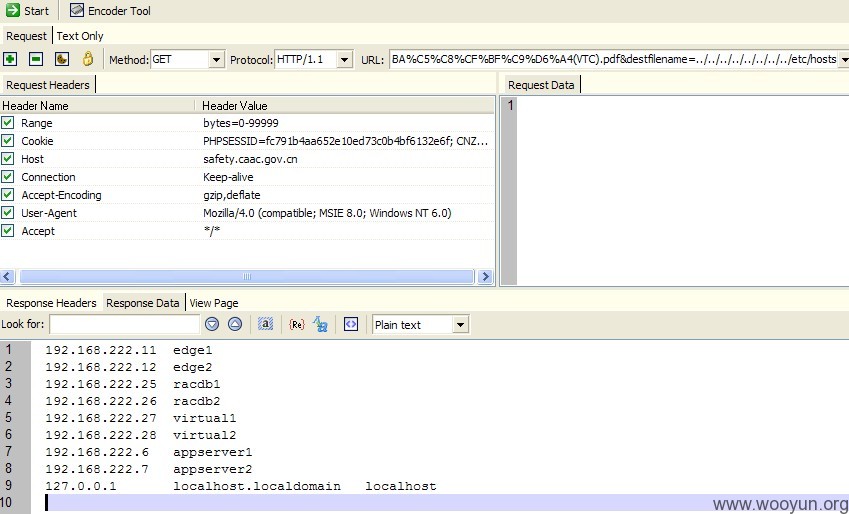Image resolution: width=849 pixels, height=514 pixels.
Task: Click inside the Request Data text area
Action: click(682, 190)
